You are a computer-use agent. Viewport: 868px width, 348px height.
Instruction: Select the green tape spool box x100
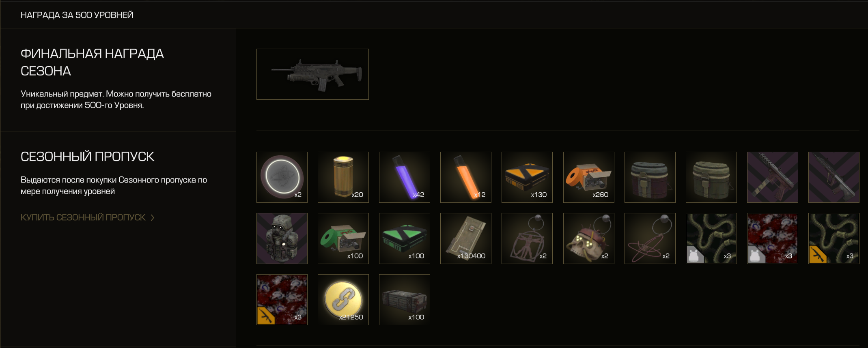point(343,238)
